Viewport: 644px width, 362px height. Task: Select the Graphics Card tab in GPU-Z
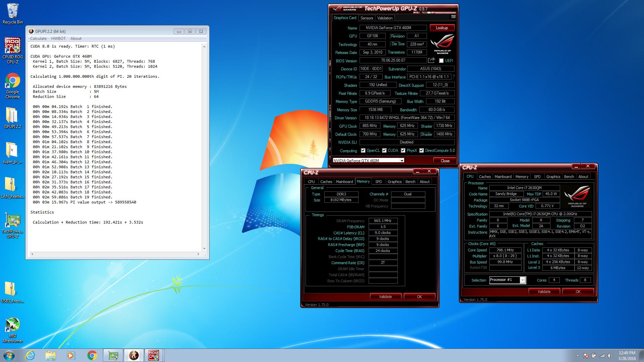click(345, 18)
